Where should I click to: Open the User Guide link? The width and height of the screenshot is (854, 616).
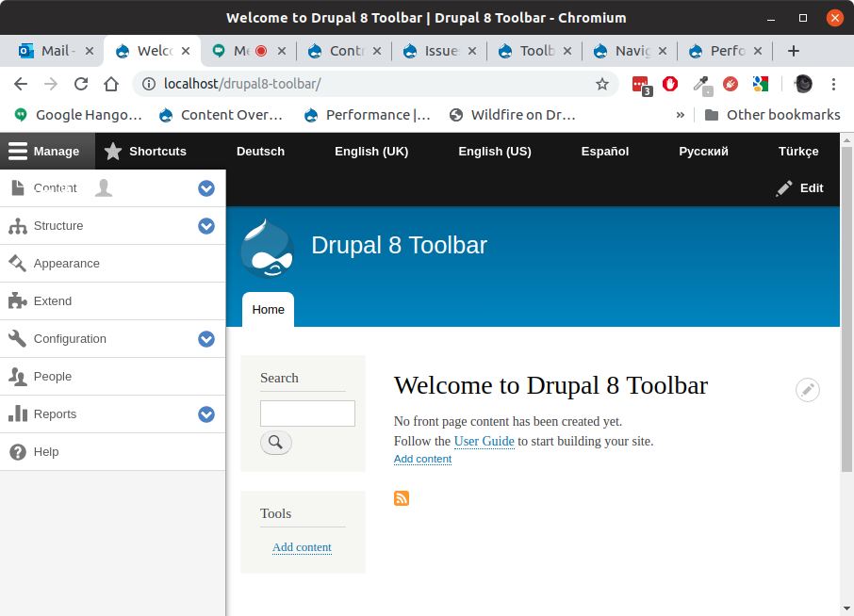point(484,441)
